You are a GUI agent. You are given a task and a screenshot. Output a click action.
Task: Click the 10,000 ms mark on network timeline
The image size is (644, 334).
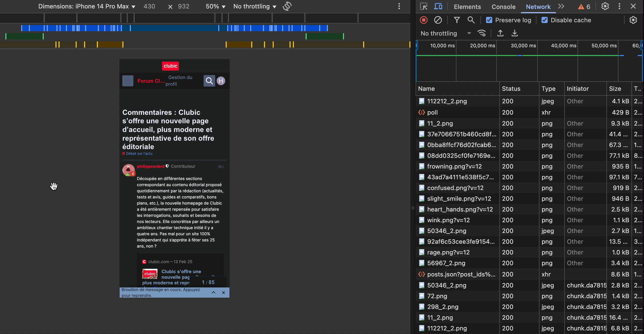click(442, 46)
